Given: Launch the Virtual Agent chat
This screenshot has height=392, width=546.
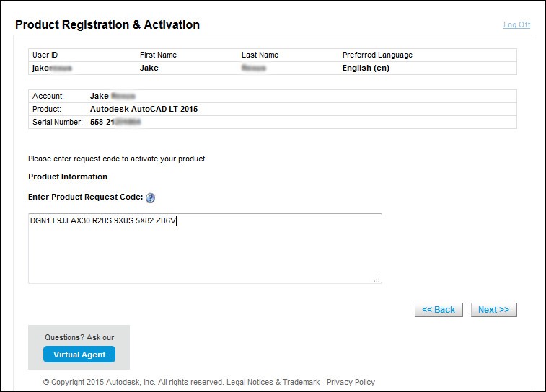Looking at the screenshot, I should (x=79, y=355).
